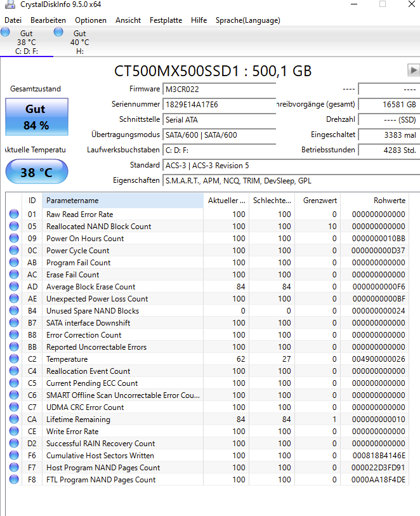Click the Schlechte column header
420x516 pixels.
point(272,201)
